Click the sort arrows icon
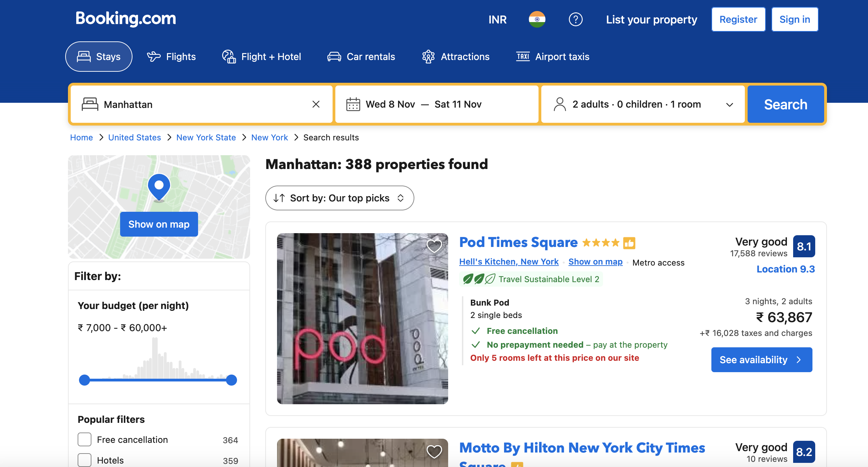 pyautogui.click(x=279, y=198)
